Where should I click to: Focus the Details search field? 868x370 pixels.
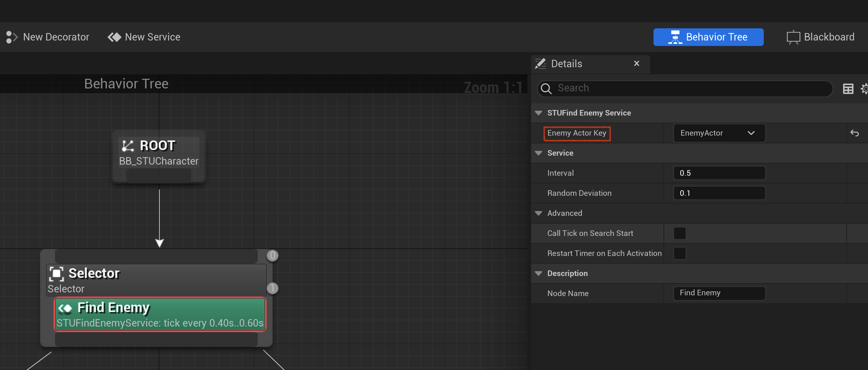click(x=685, y=88)
